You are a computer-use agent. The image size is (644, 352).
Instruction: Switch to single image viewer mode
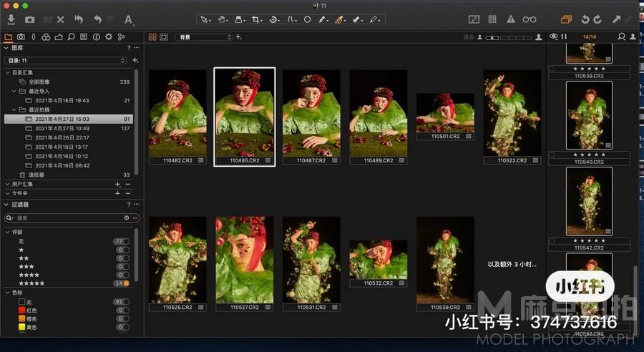[163, 37]
